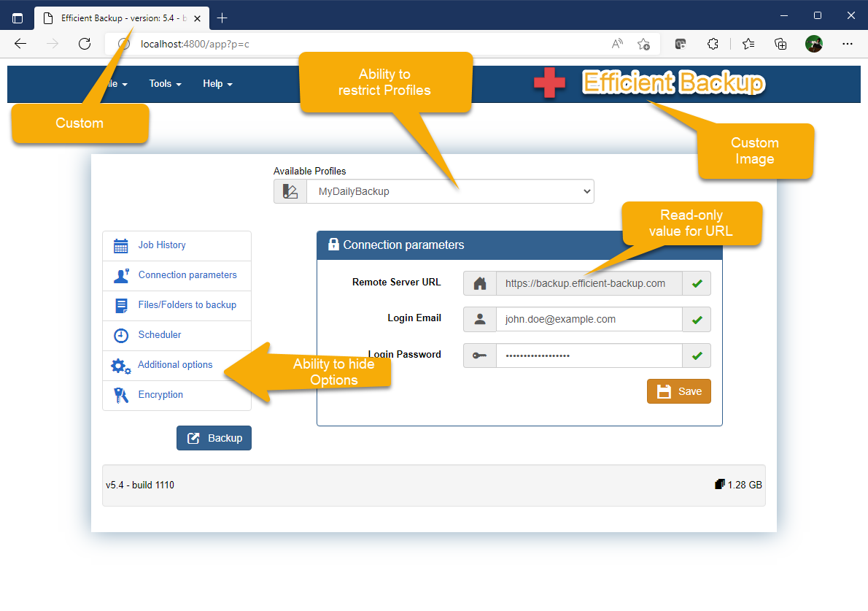
Task: Open browser extensions puzzle icon
Action: coord(713,44)
